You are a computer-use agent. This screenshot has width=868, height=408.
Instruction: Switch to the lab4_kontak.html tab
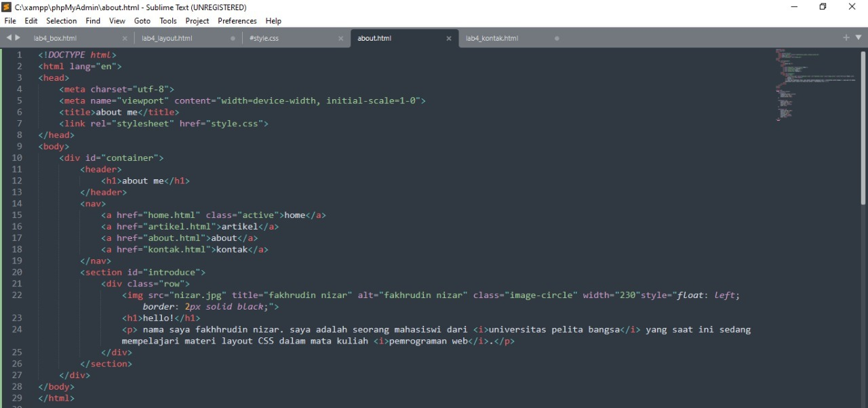(x=491, y=38)
